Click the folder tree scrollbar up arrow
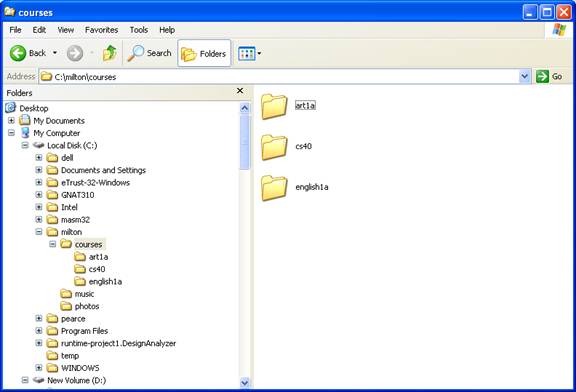 click(245, 108)
